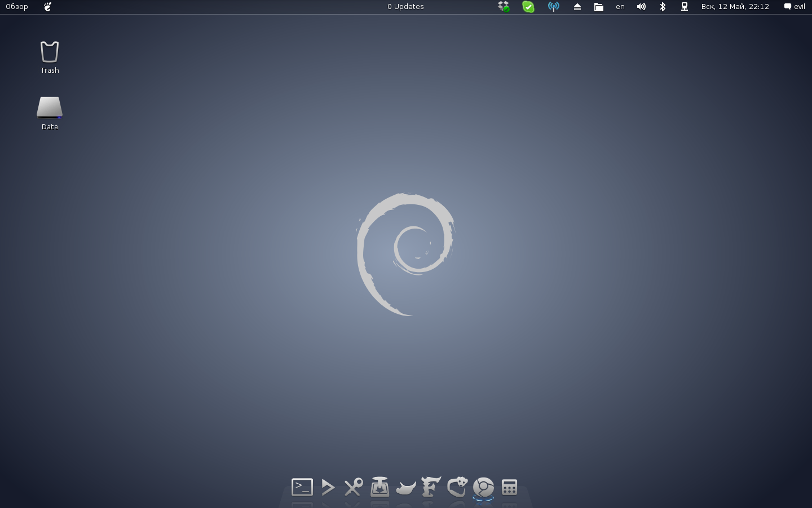Switch to running Chromium in the dock
The width and height of the screenshot is (812, 508).
click(x=483, y=487)
